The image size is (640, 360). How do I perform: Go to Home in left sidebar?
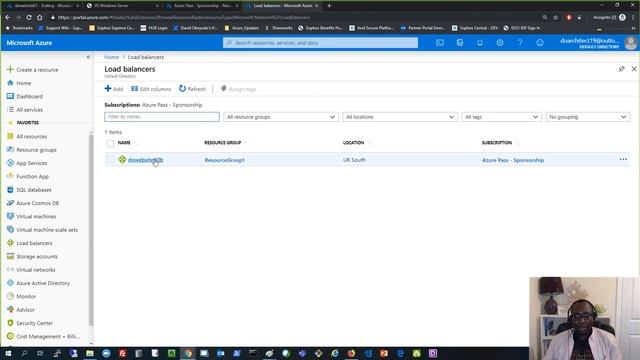(x=19, y=83)
